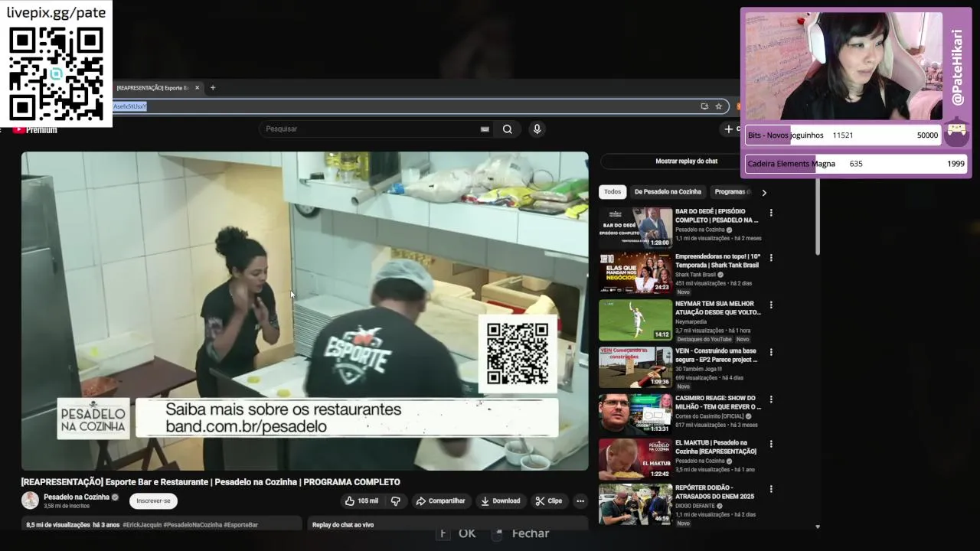Image resolution: width=980 pixels, height=551 pixels.
Task: Open REPÓRTER DOIDÃO ENEM thumbnail
Action: (635, 504)
